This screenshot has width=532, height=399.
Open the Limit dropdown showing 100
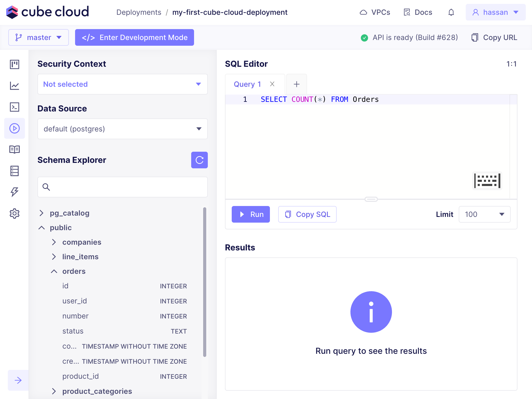484,214
